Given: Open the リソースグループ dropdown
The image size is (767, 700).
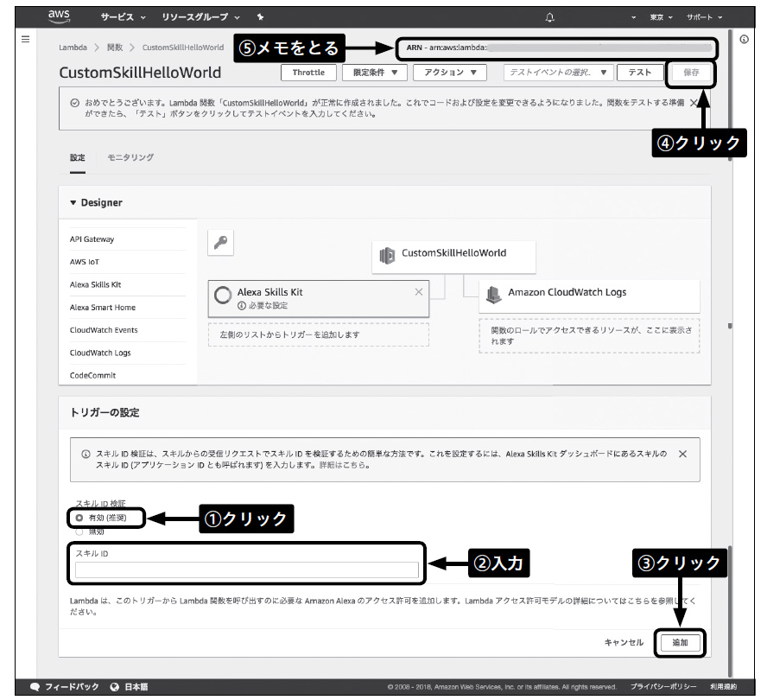Looking at the screenshot, I should pyautogui.click(x=200, y=17).
